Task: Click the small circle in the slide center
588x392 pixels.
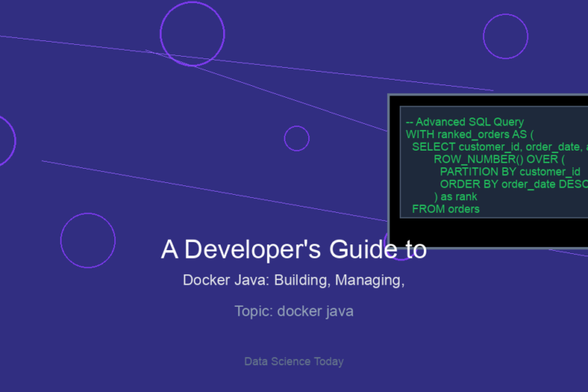Action: (296, 138)
